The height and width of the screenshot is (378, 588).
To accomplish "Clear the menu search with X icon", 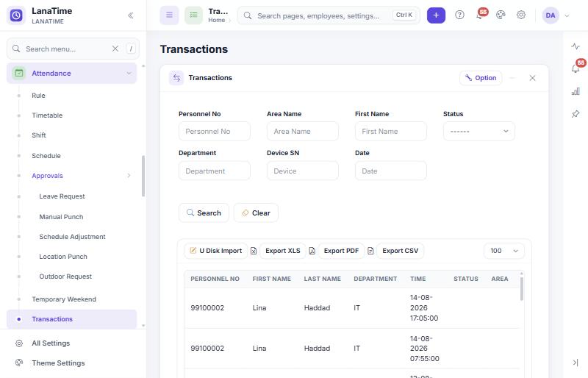I will pyautogui.click(x=115, y=49).
